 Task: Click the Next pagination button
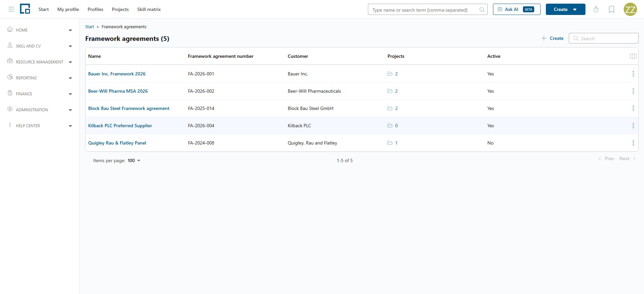[x=627, y=158]
